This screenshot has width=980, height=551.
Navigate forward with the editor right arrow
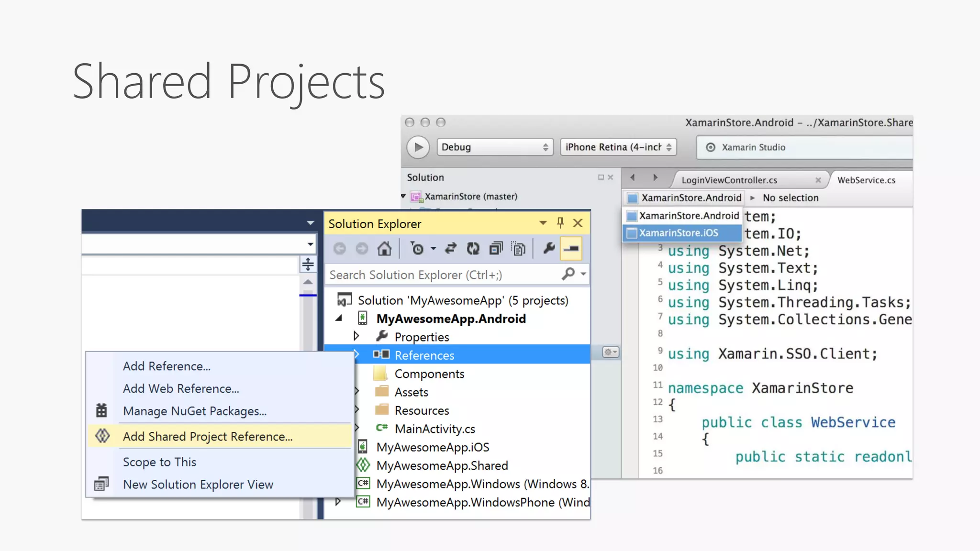(x=656, y=177)
